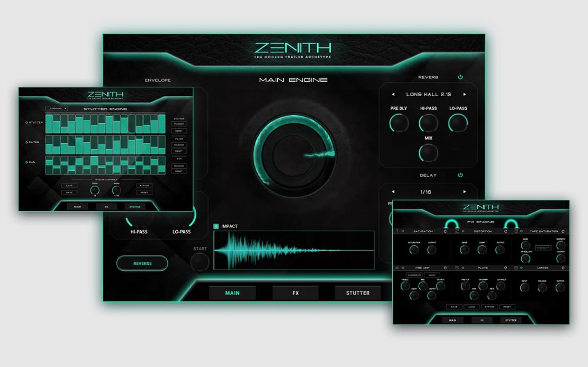Click the Tape Saturation reset icon
Image resolution: width=588 pixels, height=367 pixels.
point(563,232)
